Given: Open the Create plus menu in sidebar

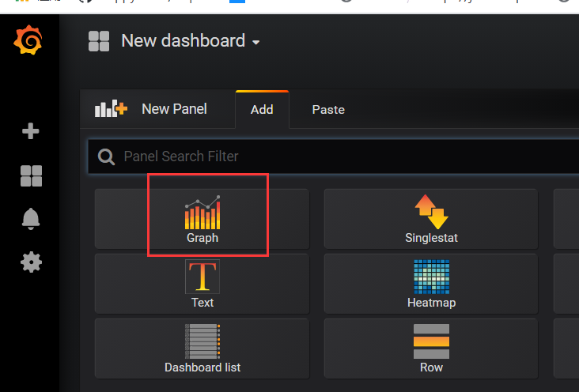Looking at the screenshot, I should (x=31, y=131).
